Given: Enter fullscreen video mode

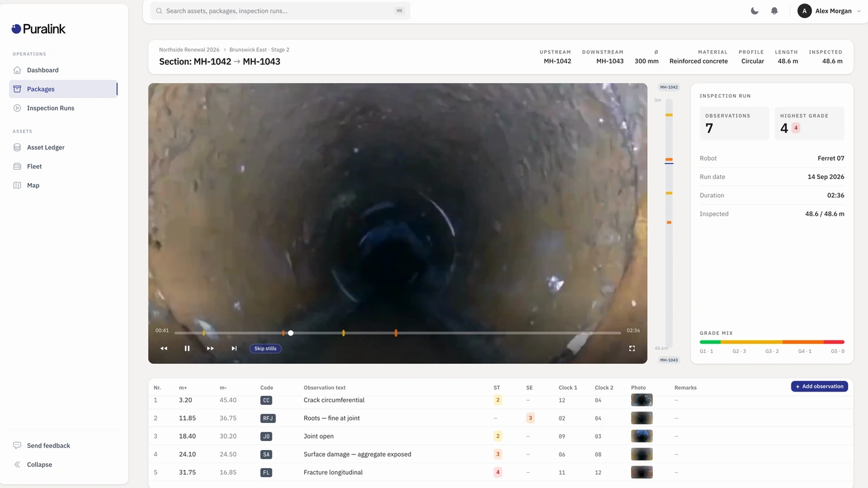Looking at the screenshot, I should coord(632,348).
